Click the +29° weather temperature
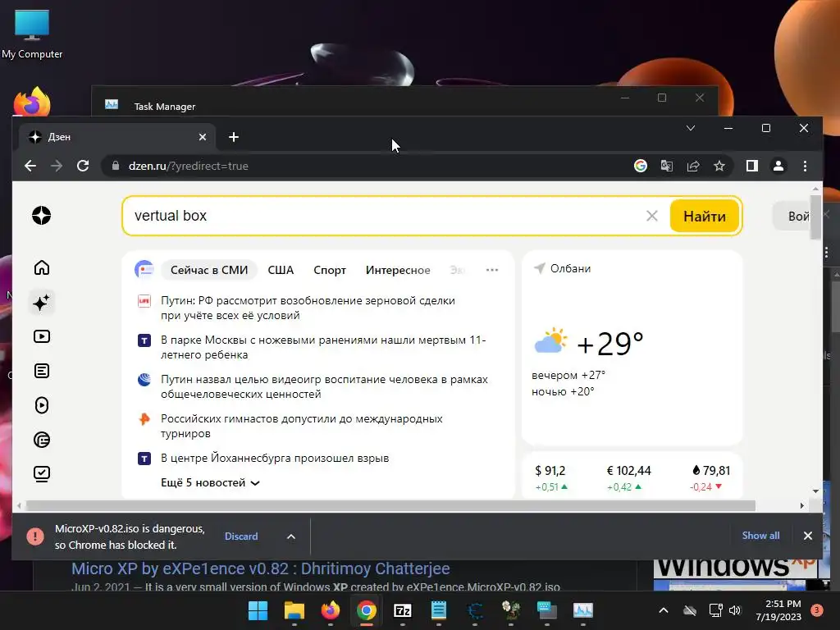Image resolution: width=840 pixels, height=630 pixels. pyautogui.click(x=609, y=344)
